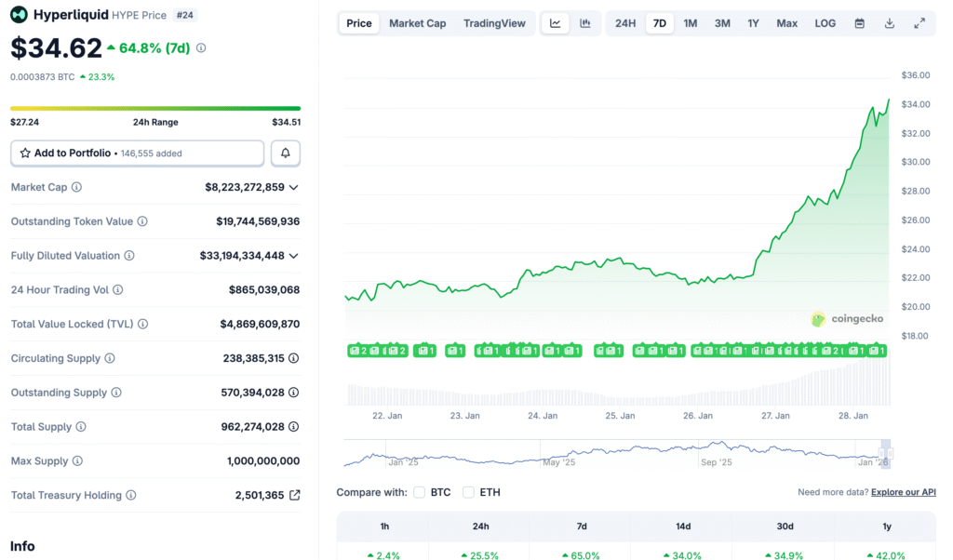Expand Market Cap details chevron
Viewport: 953px width, 560px height.
click(x=294, y=187)
